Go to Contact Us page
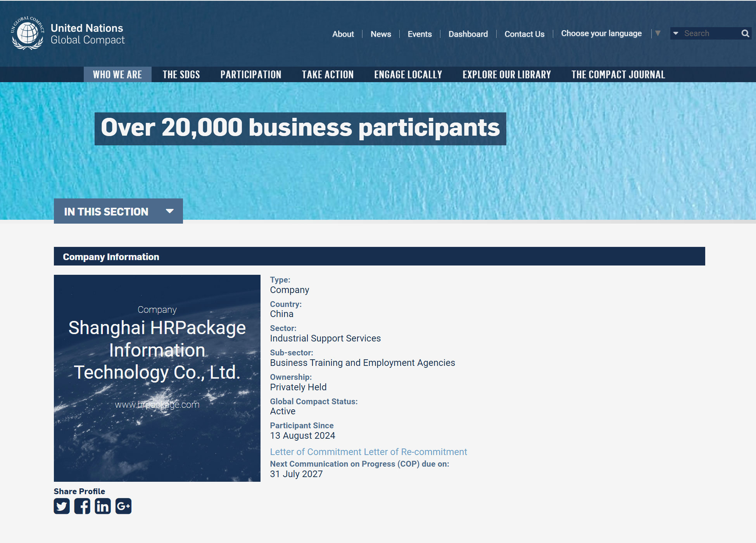756x543 pixels. point(524,34)
